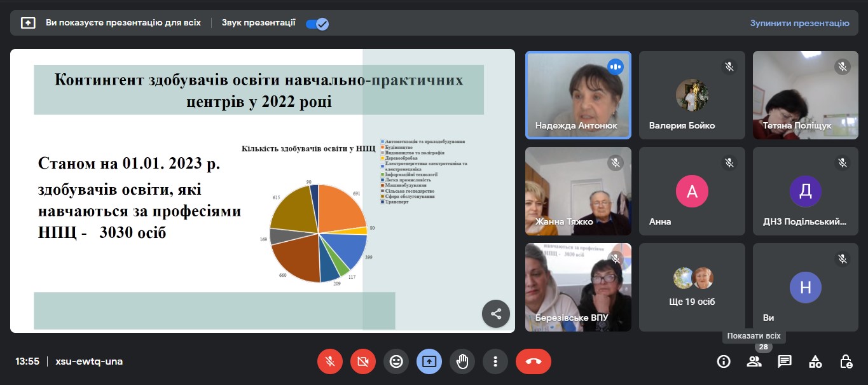The height and width of the screenshot is (385, 868).
Task: Open the three-dot more options menu
Action: (495, 361)
